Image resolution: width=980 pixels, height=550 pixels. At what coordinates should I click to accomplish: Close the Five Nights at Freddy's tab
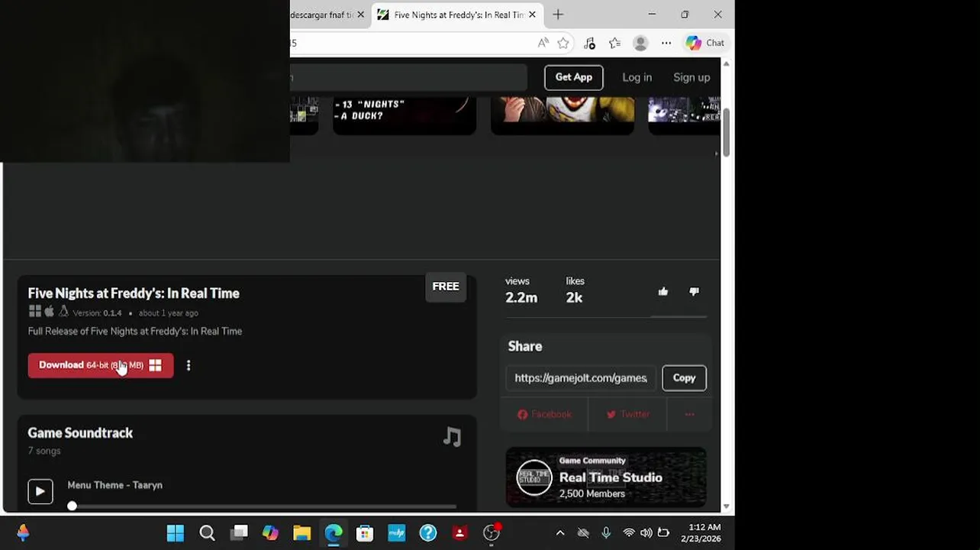(x=532, y=15)
